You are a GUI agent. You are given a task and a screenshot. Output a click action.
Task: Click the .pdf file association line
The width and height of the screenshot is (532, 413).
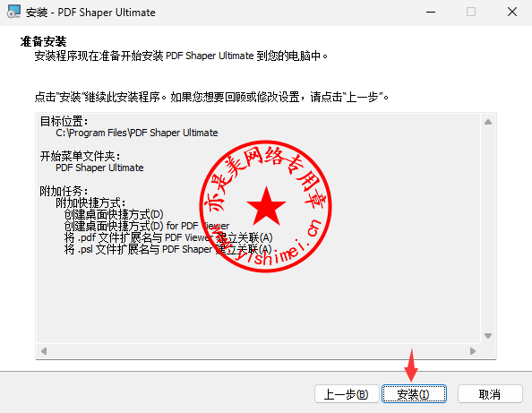pos(168,237)
